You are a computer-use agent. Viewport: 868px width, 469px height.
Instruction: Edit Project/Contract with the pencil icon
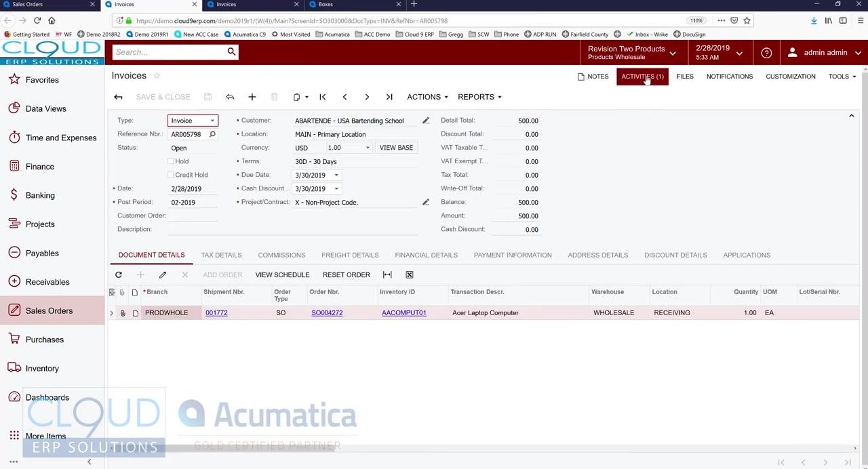(x=426, y=202)
